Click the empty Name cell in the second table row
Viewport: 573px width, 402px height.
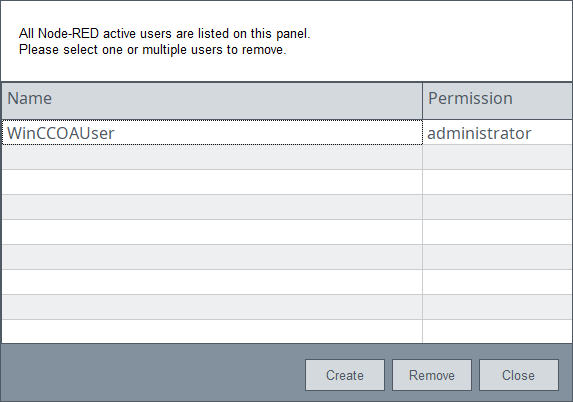(x=212, y=157)
